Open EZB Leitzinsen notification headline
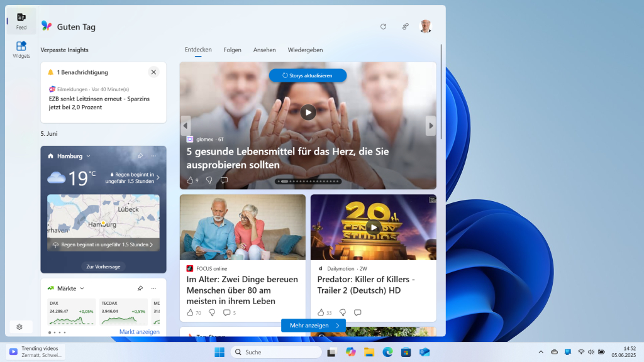644x362 pixels. (99, 103)
